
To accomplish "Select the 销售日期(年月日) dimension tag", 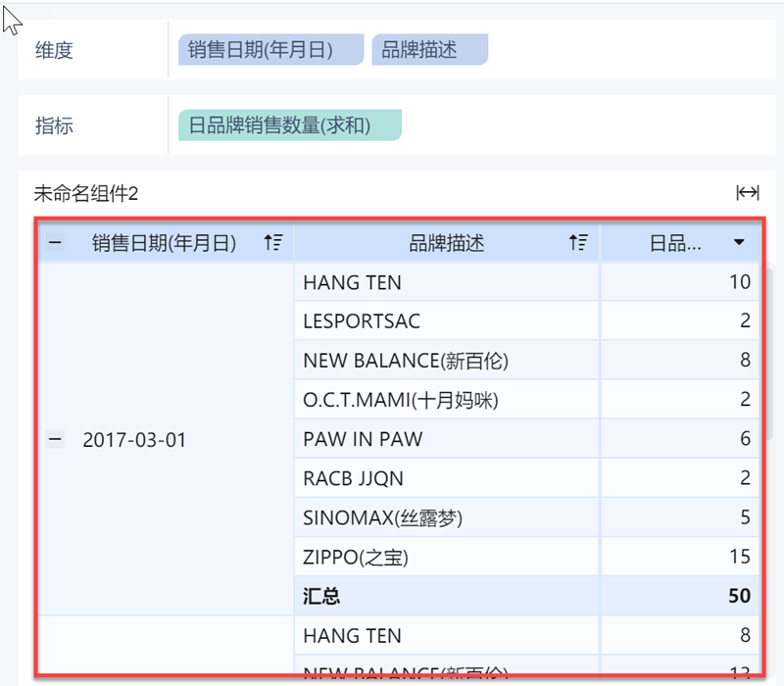I will point(270,49).
